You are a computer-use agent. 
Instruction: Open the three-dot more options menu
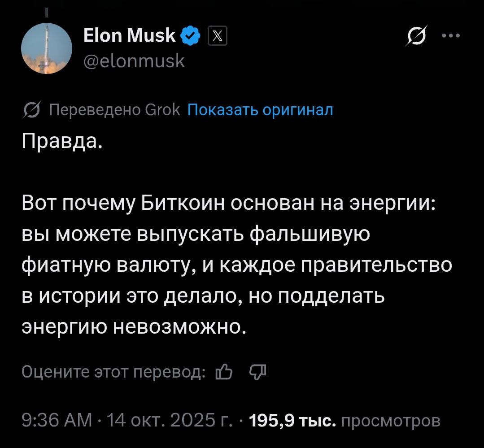point(451,36)
